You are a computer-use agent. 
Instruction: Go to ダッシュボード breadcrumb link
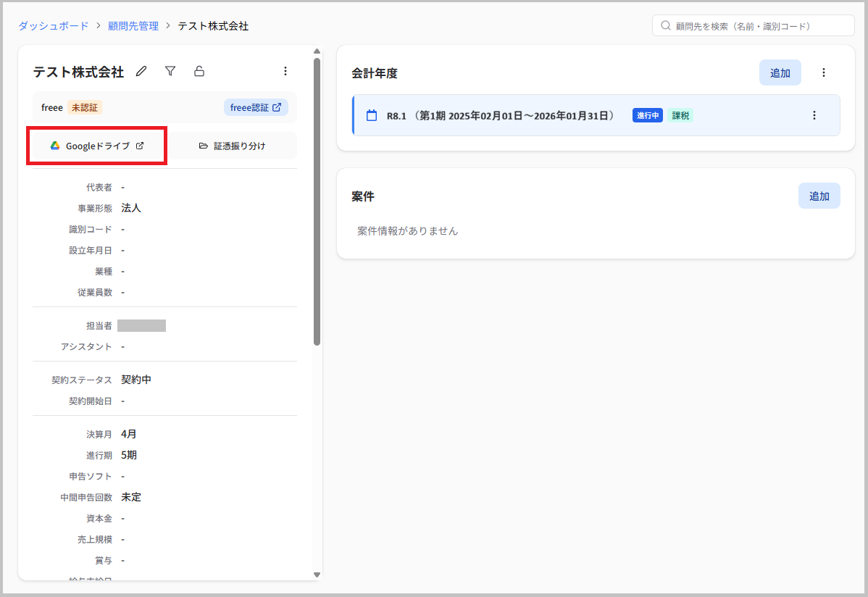click(x=53, y=26)
